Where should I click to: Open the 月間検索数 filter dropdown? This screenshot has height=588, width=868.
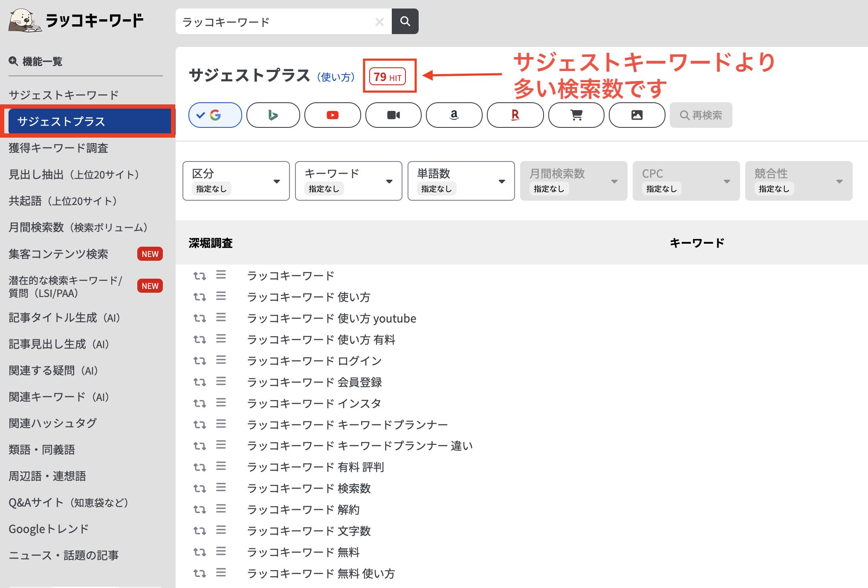(x=574, y=181)
